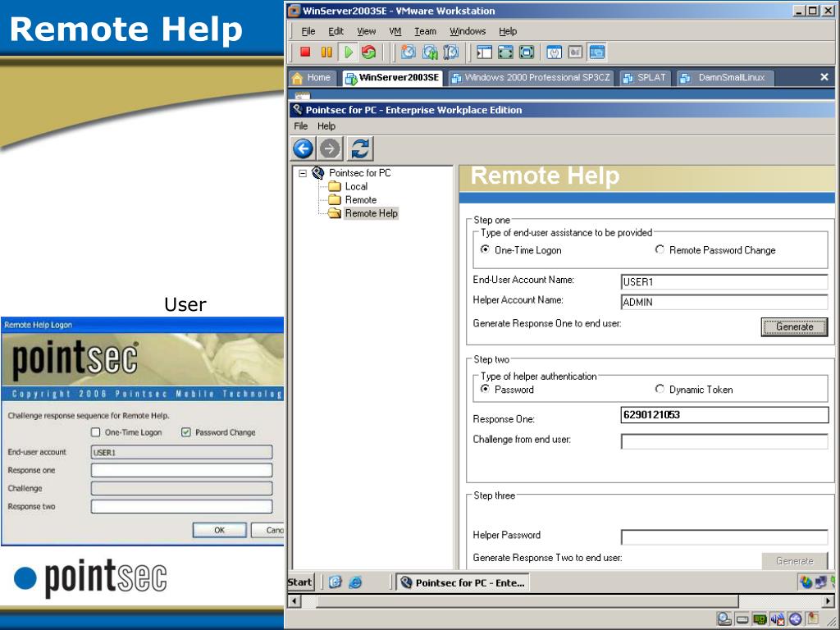Viewport: 840px width, 630px height.
Task: Select Password as helper authentication type
Action: (485, 389)
